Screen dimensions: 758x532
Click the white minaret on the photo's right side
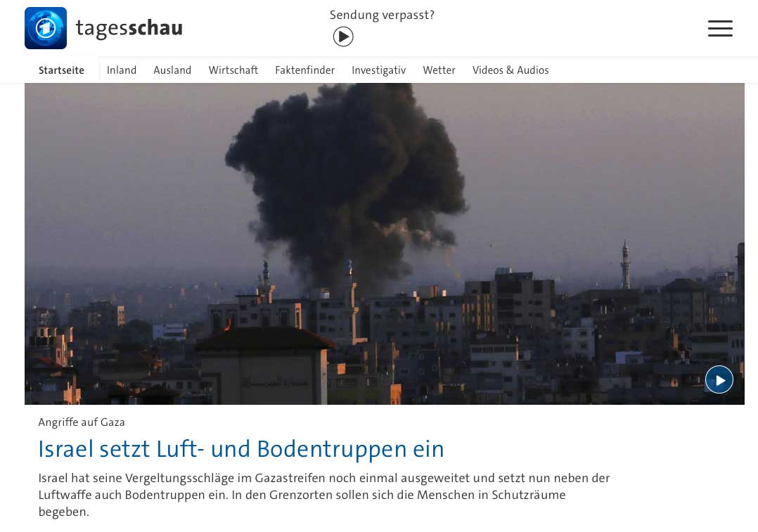pyautogui.click(x=626, y=265)
